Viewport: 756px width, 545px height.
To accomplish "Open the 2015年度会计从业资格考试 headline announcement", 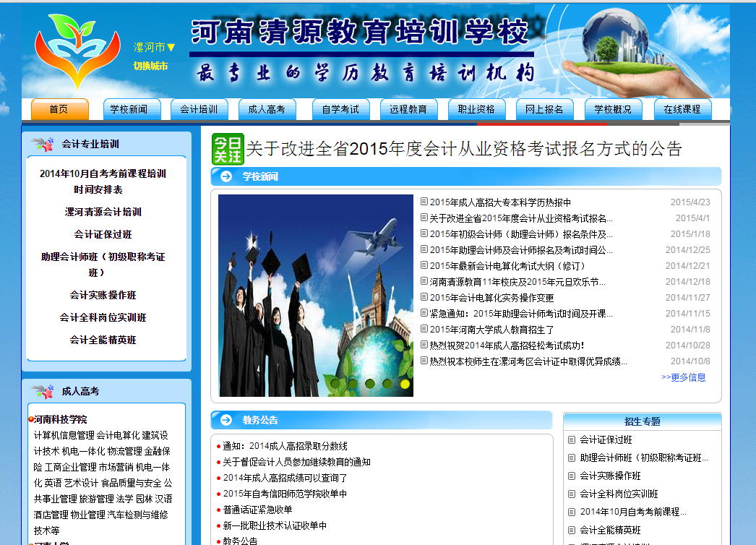I will [x=464, y=149].
